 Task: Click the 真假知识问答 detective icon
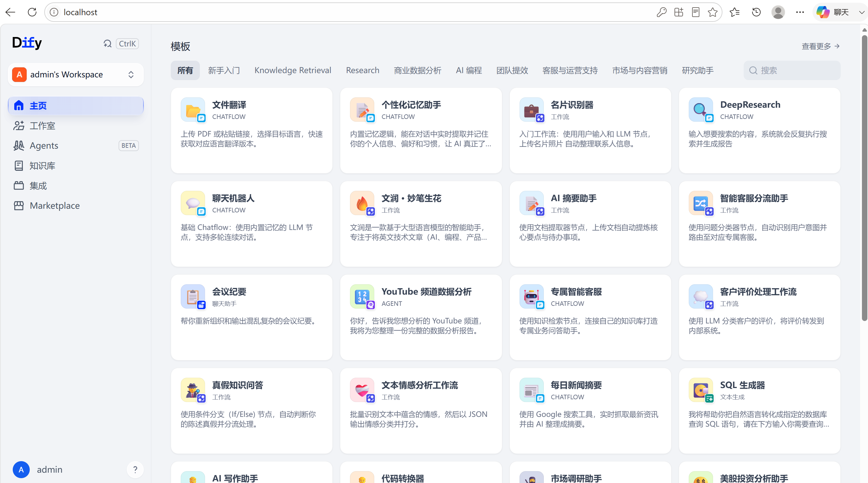[x=193, y=390]
